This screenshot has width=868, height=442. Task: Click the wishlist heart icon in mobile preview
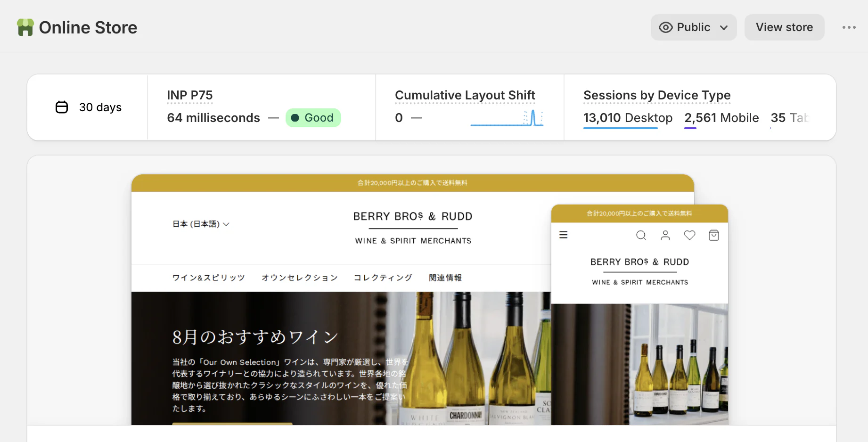click(x=689, y=235)
